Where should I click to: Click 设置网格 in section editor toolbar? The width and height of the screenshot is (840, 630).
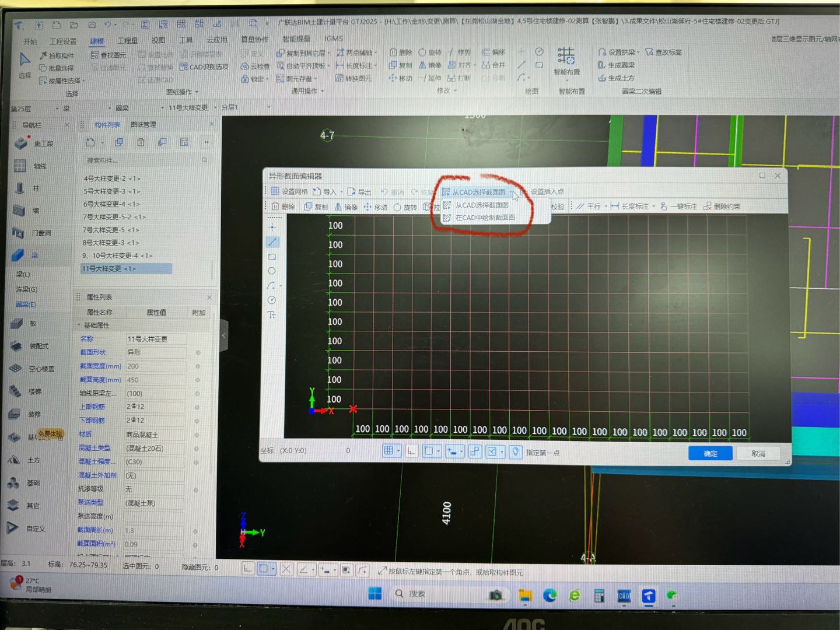(x=289, y=191)
